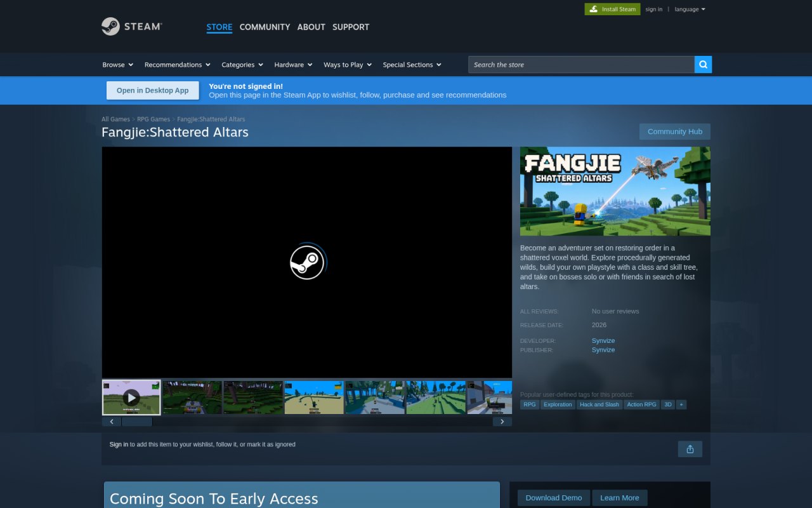Go to the STORE tab

[x=219, y=27]
